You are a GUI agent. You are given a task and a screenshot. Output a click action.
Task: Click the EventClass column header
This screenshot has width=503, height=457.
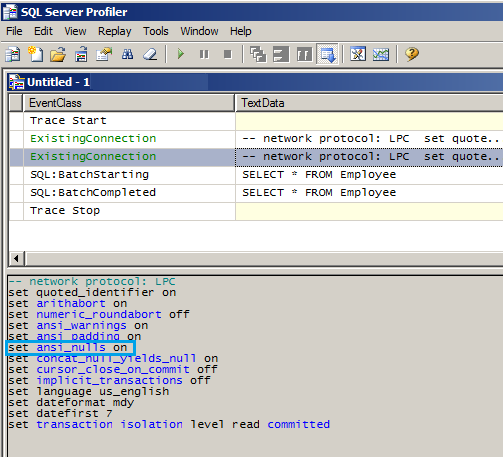129,103
